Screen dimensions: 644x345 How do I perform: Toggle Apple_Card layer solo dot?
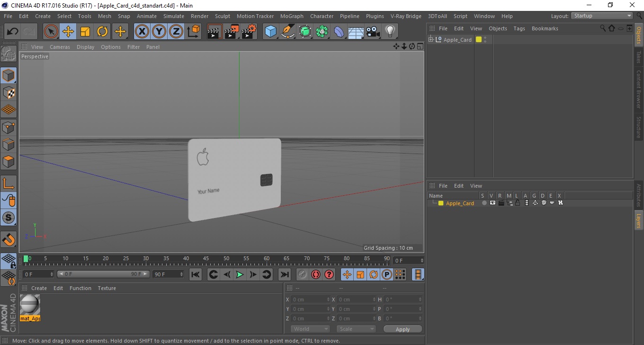coord(484,203)
